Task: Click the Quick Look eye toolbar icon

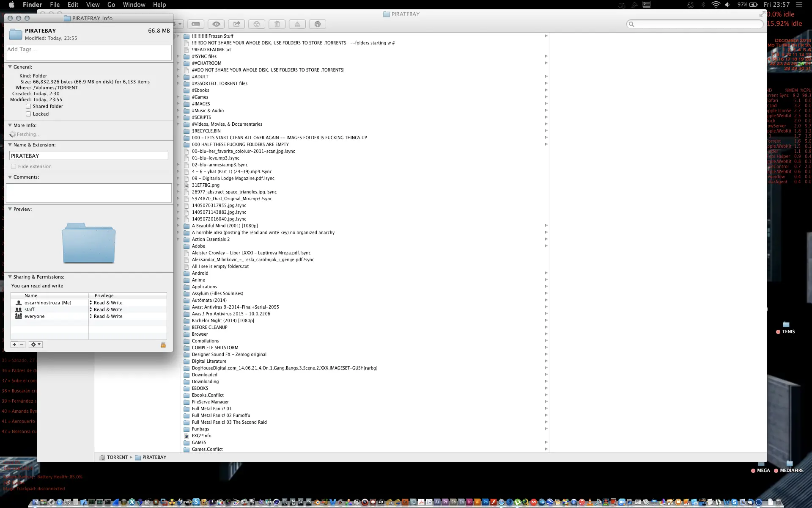Action: (x=216, y=24)
